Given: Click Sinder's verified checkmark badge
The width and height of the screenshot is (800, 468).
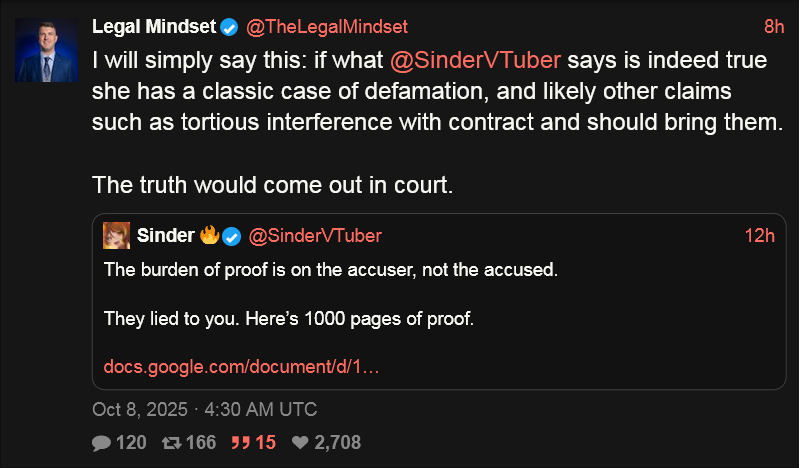Looking at the screenshot, I should pyautogui.click(x=231, y=236).
